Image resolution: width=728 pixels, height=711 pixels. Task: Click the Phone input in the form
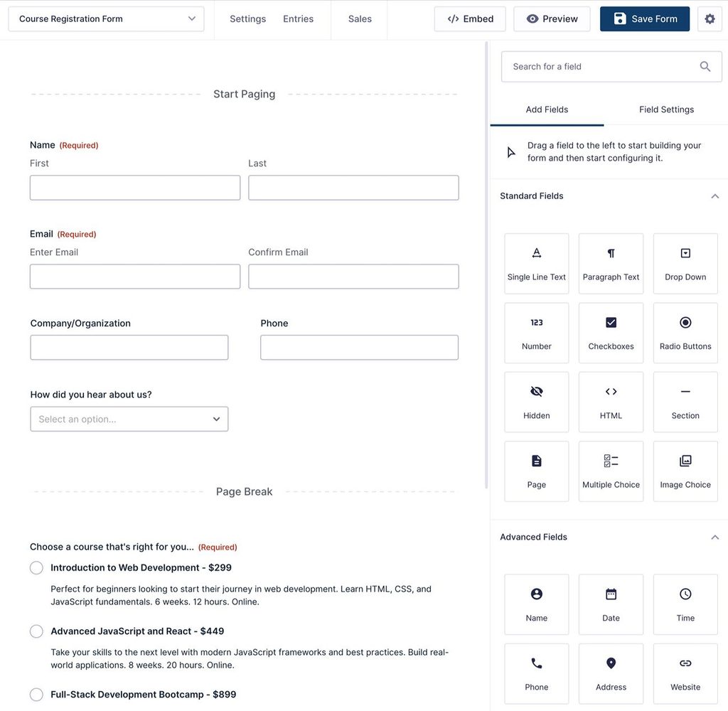pos(359,348)
